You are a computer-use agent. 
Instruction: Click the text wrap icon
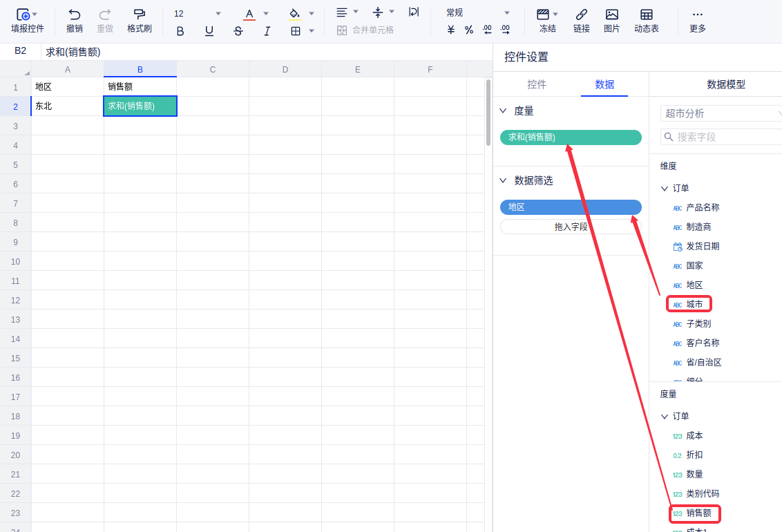pyautogui.click(x=413, y=12)
